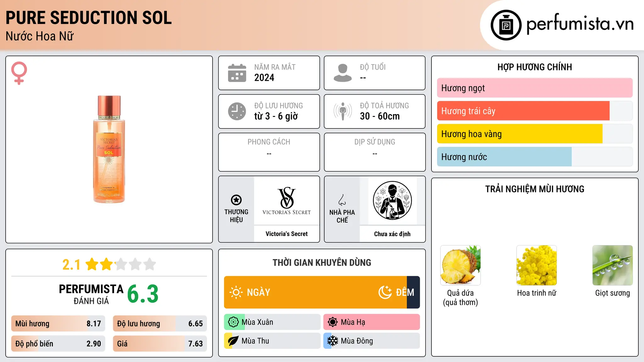The width and height of the screenshot is (644, 362).
Task: Click the summer sun icon for Mùa Hạ
Action: point(333,322)
